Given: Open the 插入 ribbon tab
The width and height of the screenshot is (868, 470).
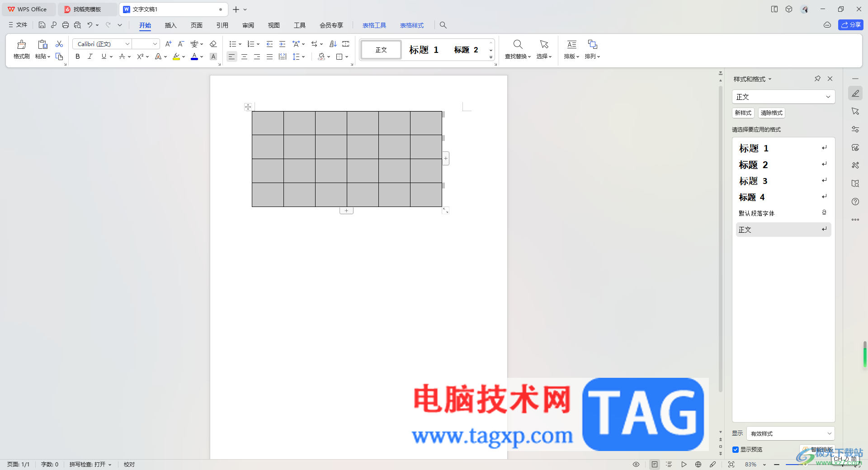Looking at the screenshot, I should point(170,25).
